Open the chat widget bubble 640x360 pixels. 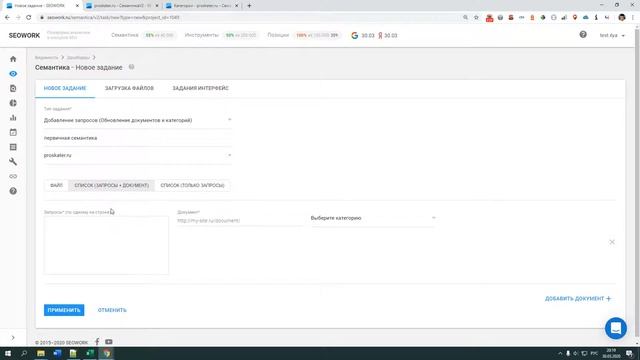[x=616, y=328]
